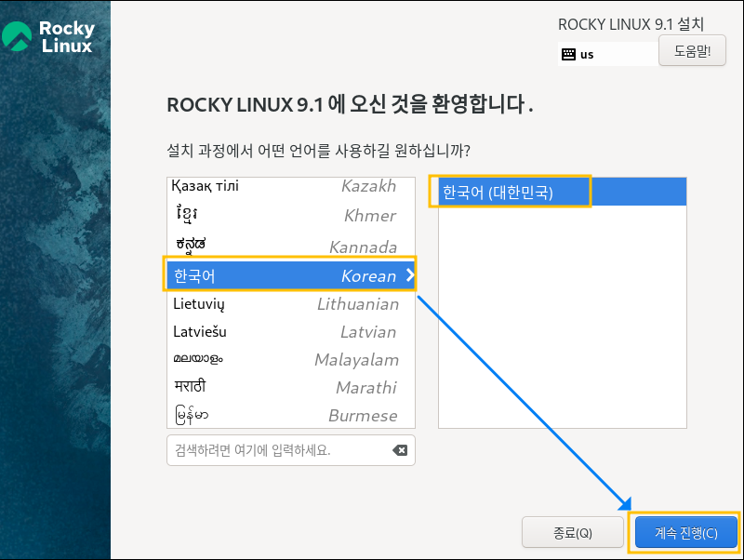Select Latvian (Latviešu) language
The image size is (744, 560).
pyautogui.click(x=291, y=332)
